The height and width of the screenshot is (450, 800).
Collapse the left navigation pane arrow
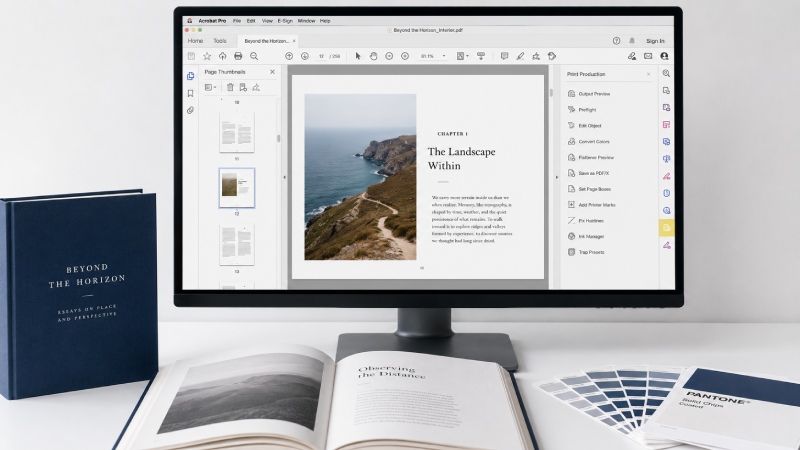[x=284, y=178]
